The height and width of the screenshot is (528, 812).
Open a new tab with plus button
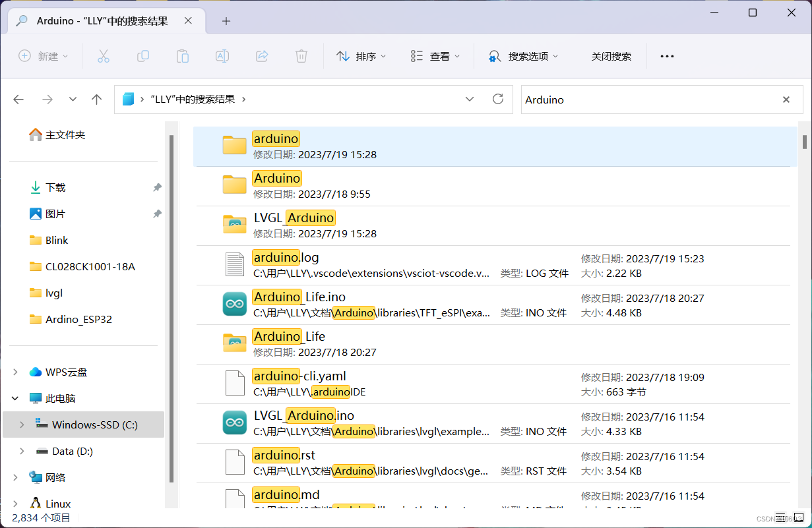pos(226,21)
